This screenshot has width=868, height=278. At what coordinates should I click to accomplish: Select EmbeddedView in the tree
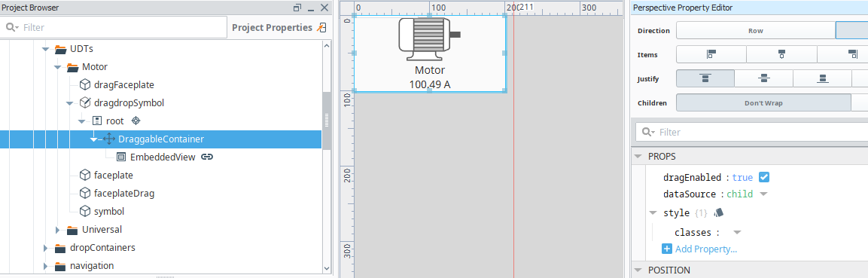pos(163,157)
